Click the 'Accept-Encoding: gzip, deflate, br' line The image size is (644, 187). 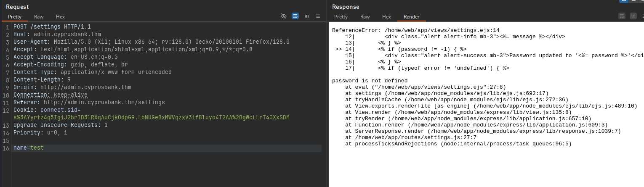click(x=71, y=65)
